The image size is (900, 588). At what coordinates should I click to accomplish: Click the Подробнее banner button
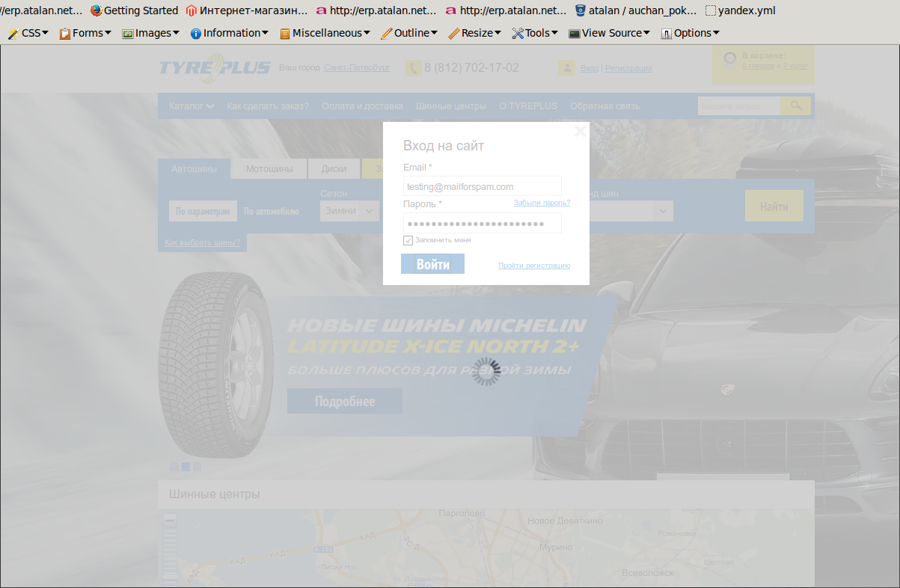tap(345, 401)
